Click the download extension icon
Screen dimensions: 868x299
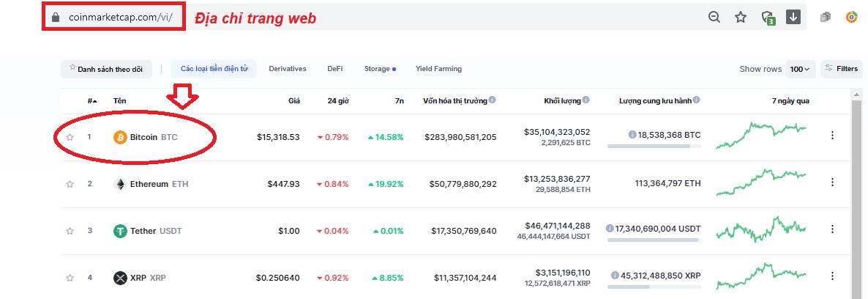pos(793,17)
